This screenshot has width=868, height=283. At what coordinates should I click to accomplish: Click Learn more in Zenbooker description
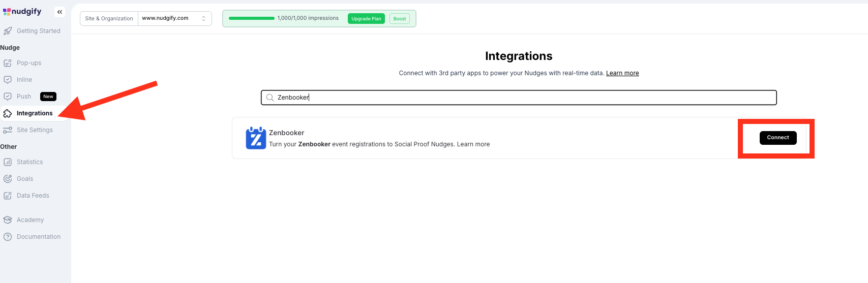click(x=473, y=144)
